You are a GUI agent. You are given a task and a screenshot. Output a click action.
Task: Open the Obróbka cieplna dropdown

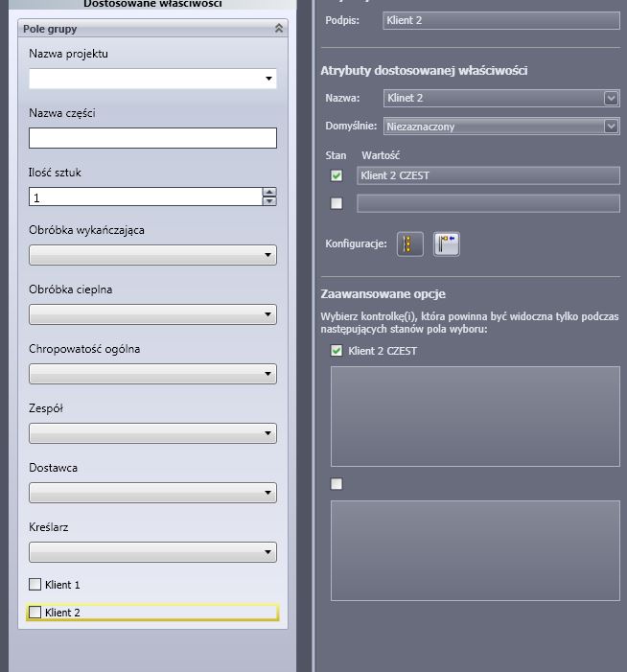click(x=152, y=314)
